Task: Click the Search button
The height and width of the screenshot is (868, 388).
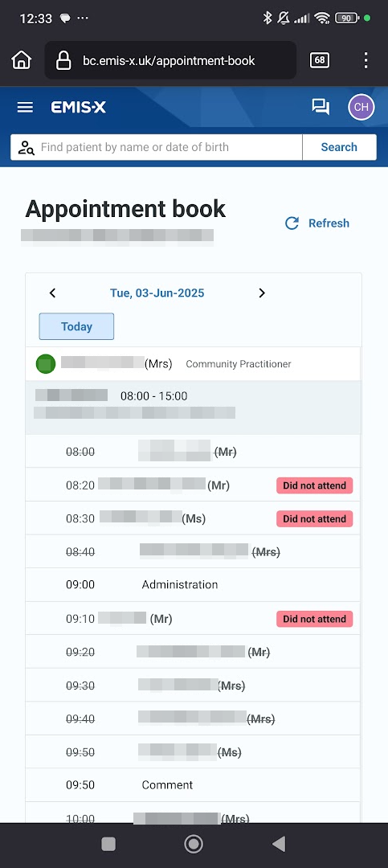Action: (x=339, y=147)
